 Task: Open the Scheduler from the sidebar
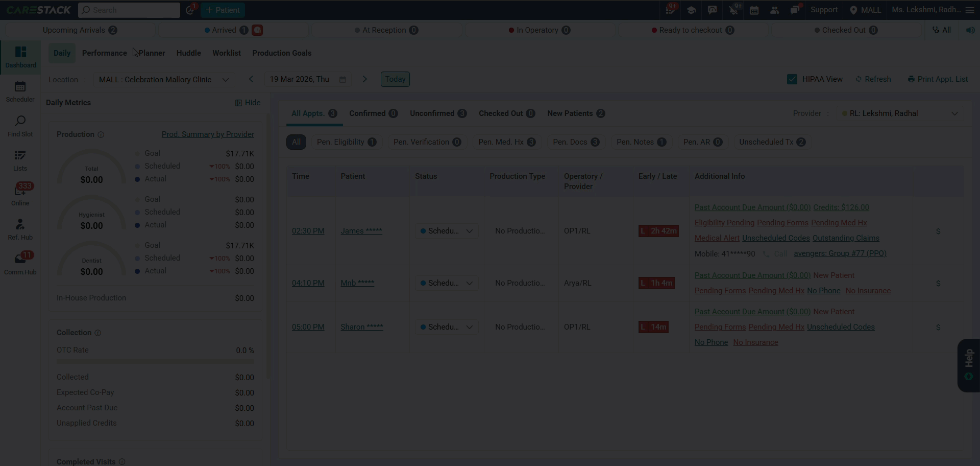point(20,91)
